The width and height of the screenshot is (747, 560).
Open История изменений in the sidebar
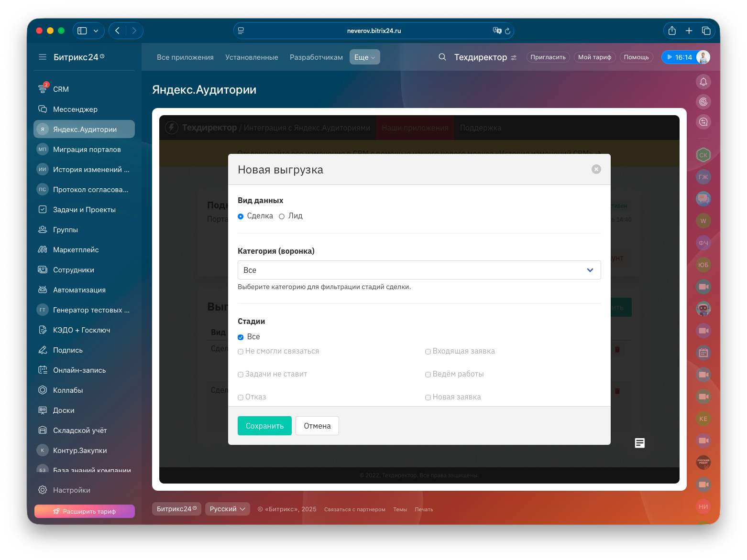click(x=84, y=169)
